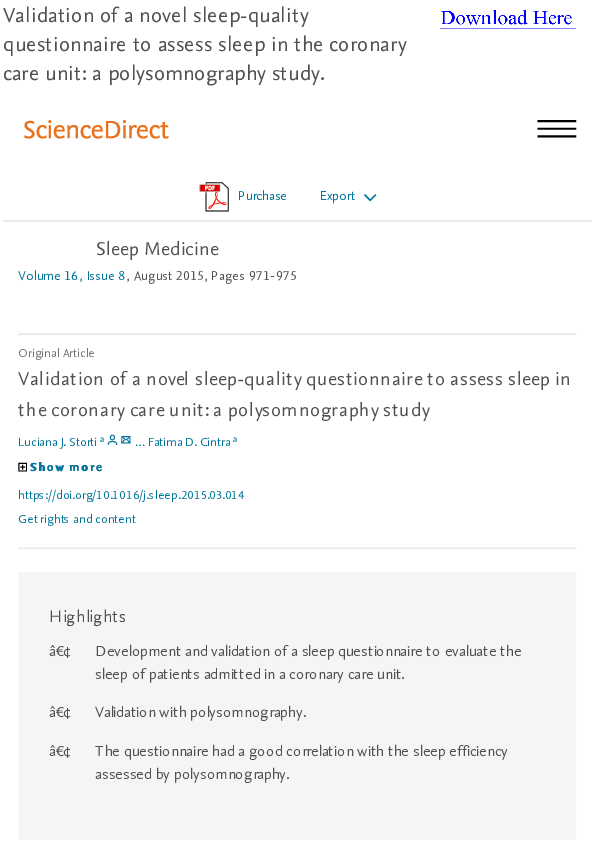Screen dimensions: 595x842
Task: Click the chevron icon next to Export
Action: 370,197
